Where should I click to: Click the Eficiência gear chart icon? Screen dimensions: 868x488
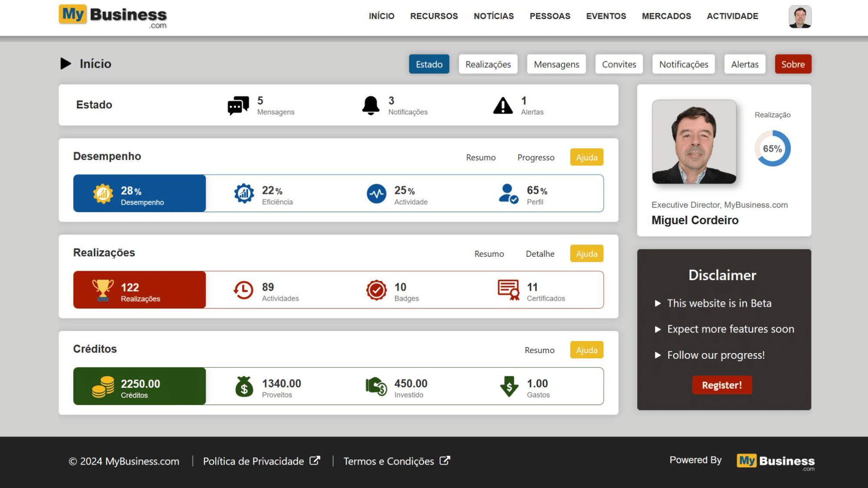pos(244,193)
